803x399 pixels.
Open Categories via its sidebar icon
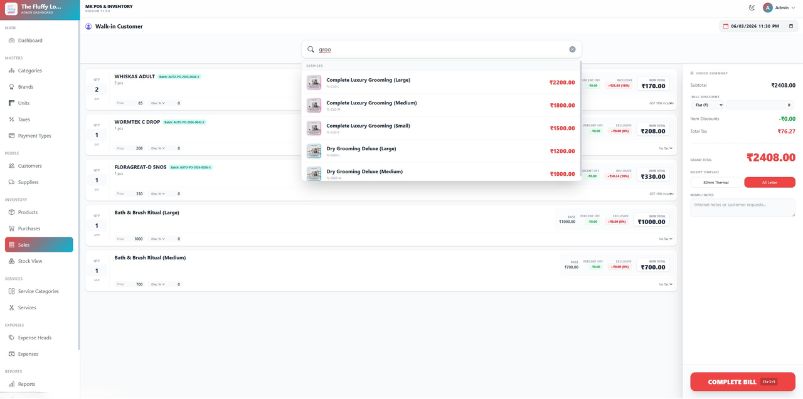(12, 71)
